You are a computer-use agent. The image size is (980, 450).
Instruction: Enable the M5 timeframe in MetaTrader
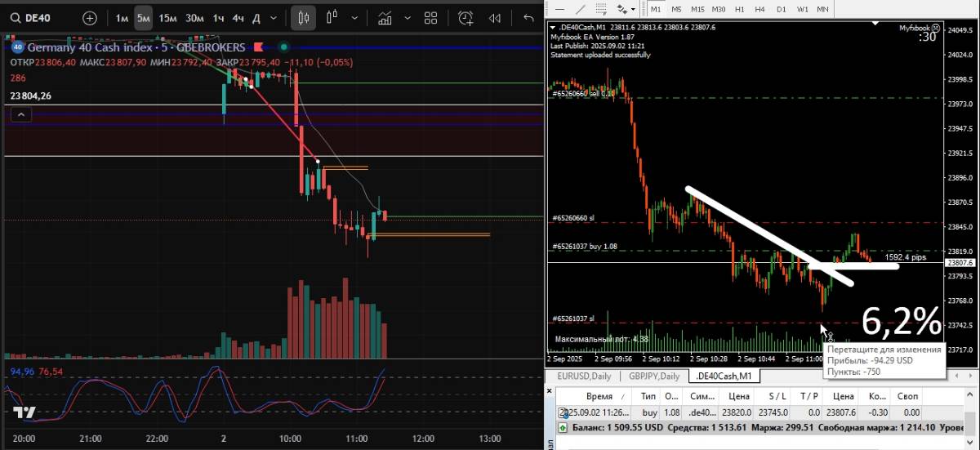(x=677, y=8)
